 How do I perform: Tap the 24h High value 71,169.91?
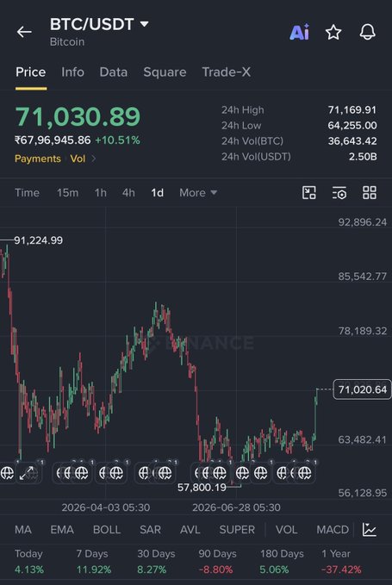click(x=352, y=109)
